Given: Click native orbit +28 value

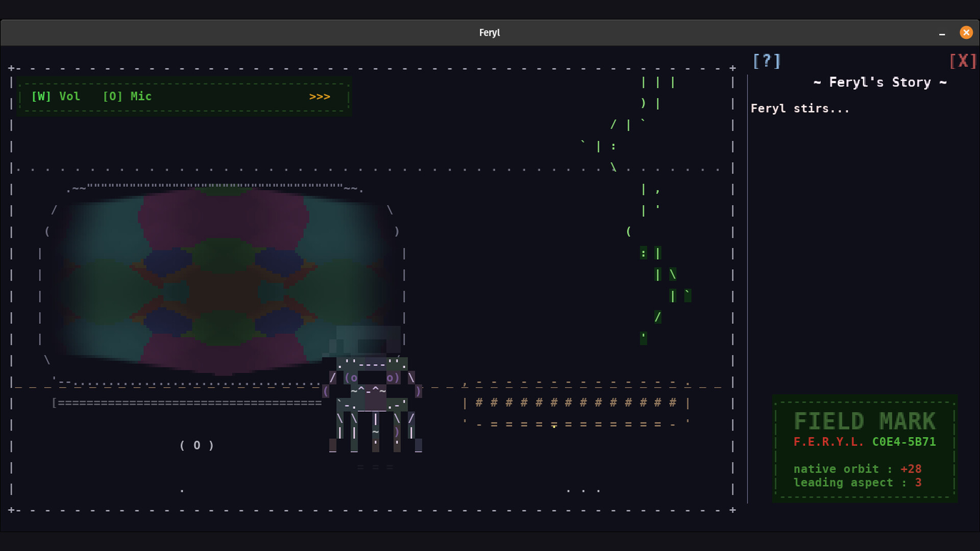Looking at the screenshot, I should (x=911, y=469).
